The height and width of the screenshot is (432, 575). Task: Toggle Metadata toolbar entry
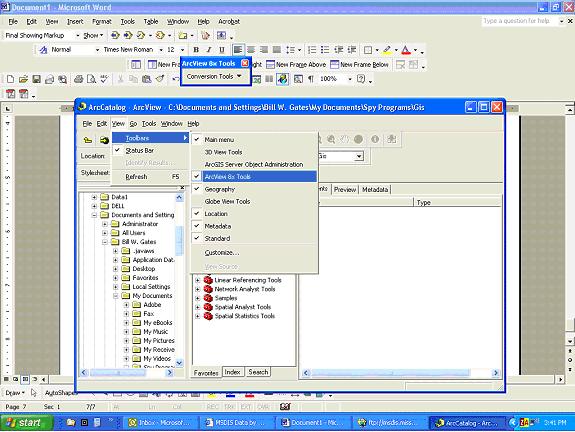[254, 226]
